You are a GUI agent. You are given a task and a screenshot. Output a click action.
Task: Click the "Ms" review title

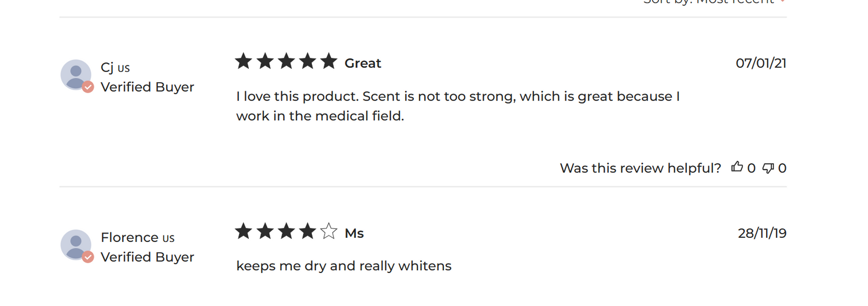point(354,234)
